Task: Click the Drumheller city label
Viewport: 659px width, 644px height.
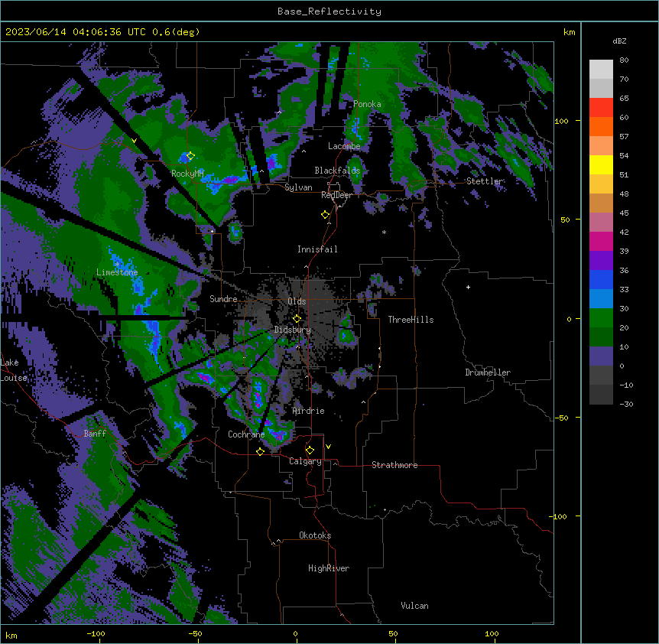Action: click(488, 372)
